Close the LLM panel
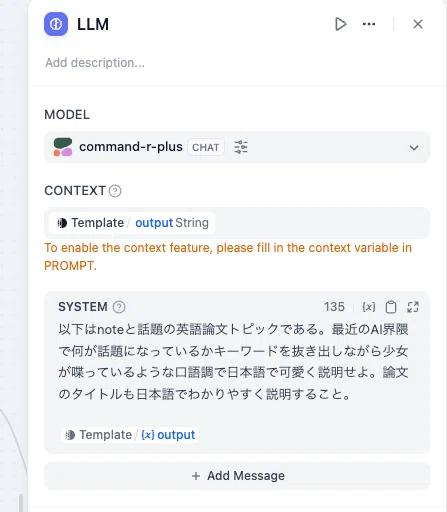The height and width of the screenshot is (512, 447). click(418, 24)
